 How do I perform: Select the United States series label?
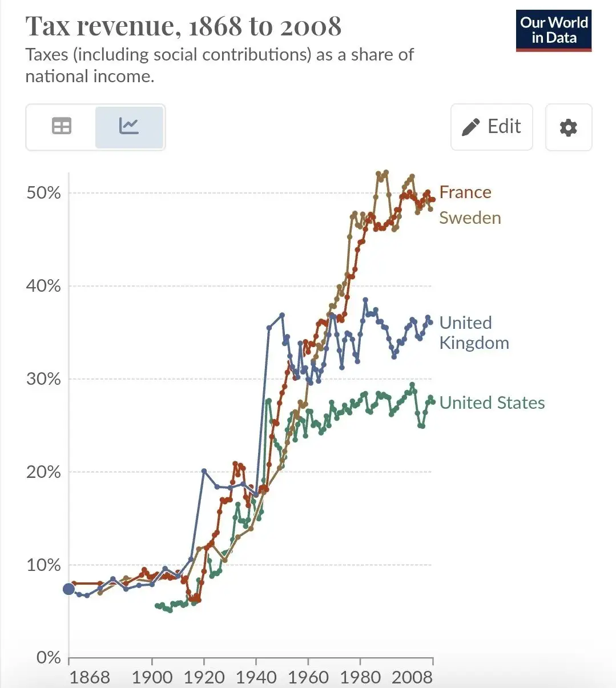pyautogui.click(x=492, y=403)
